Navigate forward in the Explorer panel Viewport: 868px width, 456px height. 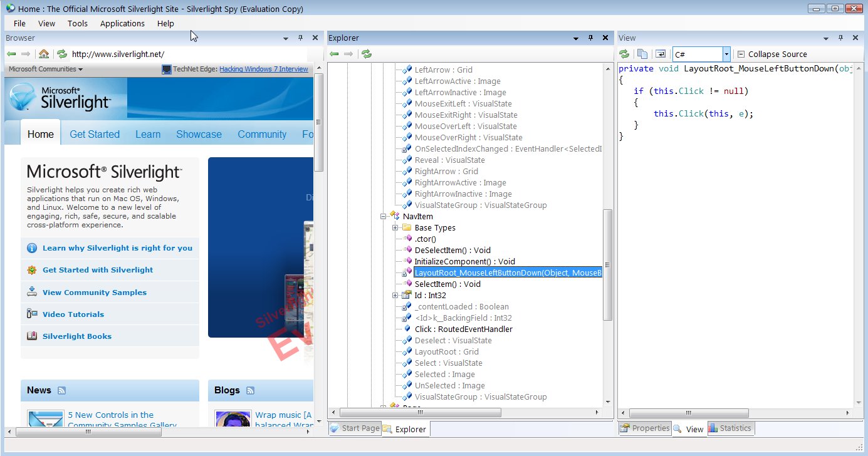tap(349, 54)
